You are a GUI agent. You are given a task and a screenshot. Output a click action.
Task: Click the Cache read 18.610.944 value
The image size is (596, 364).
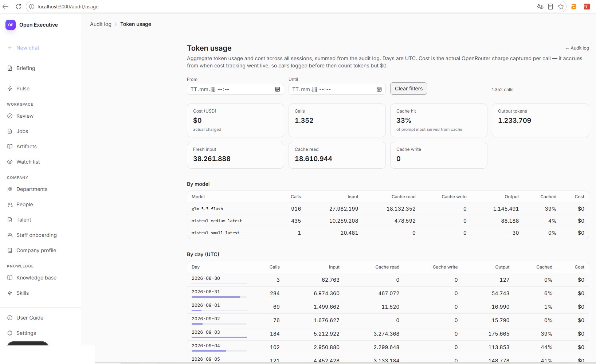coord(313,159)
